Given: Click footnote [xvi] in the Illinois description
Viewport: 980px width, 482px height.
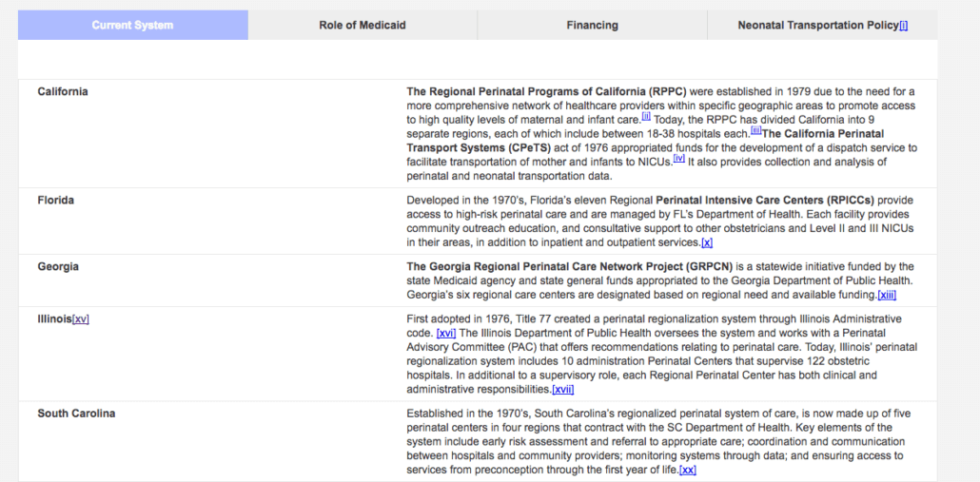Looking at the screenshot, I should point(445,333).
